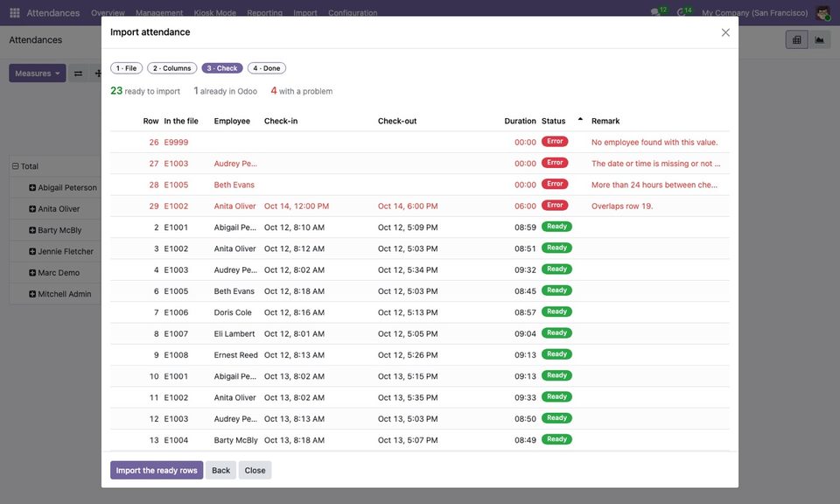
Task: Collapse the Total pivot row
Action: click(16, 166)
